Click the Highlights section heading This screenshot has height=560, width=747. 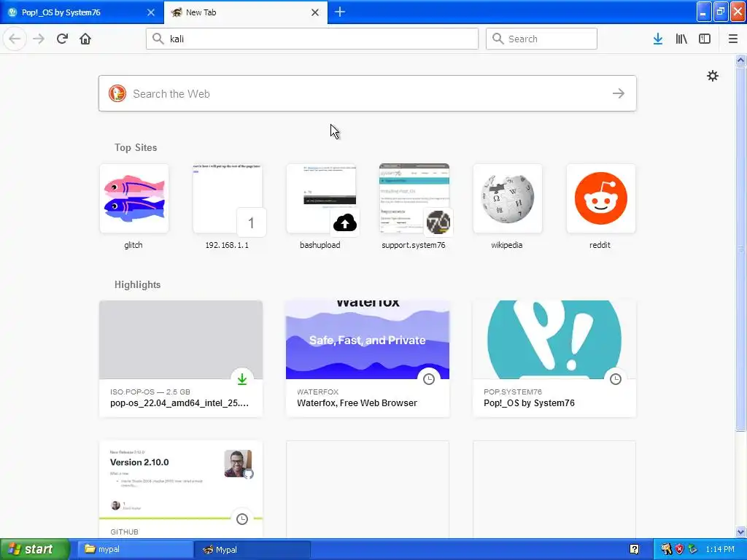137,285
